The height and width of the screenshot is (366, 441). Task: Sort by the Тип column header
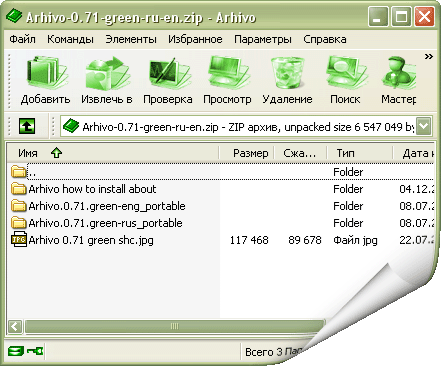coord(360,153)
